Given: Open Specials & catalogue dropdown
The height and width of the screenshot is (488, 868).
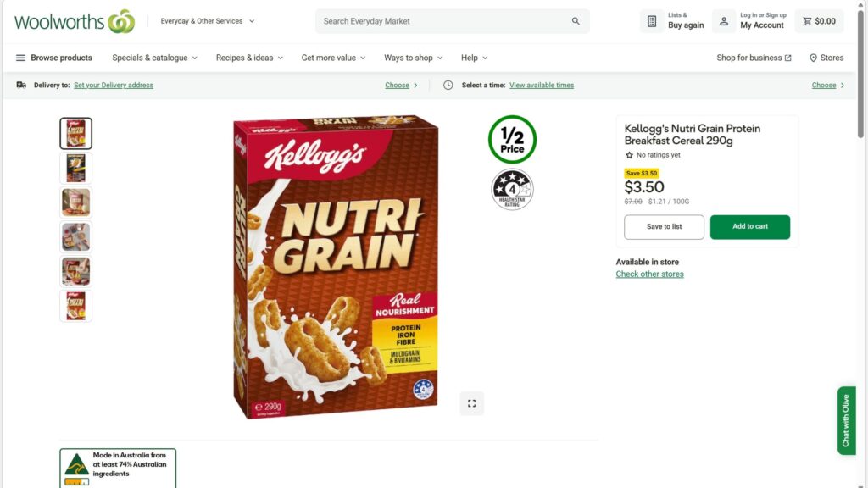Looking at the screenshot, I should (154, 58).
